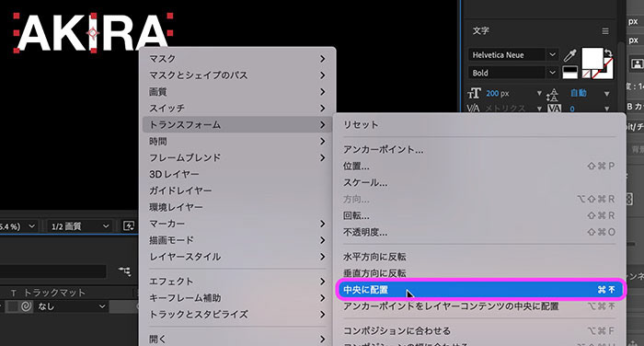Open the マーカー submenu
The width and height of the screenshot is (644, 346).
(237, 224)
